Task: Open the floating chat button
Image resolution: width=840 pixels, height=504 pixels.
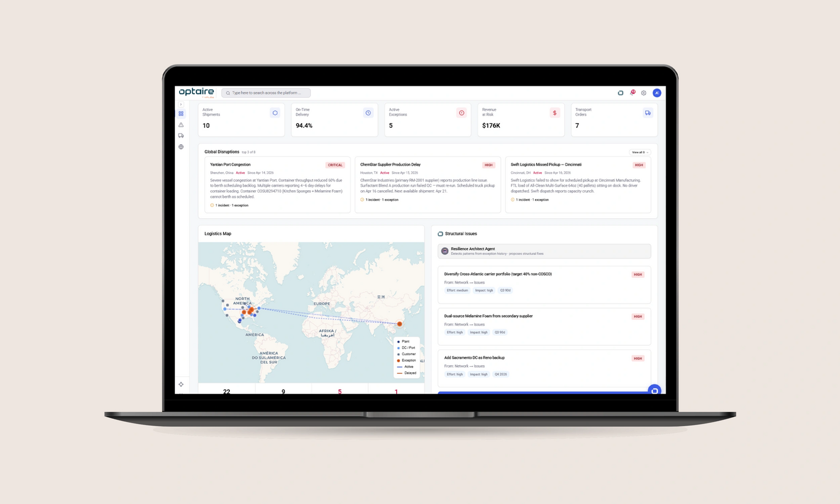Action: click(x=654, y=391)
